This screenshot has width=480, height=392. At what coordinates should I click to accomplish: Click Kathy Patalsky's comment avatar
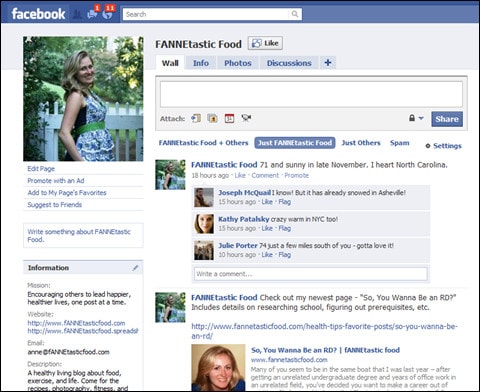[204, 224]
